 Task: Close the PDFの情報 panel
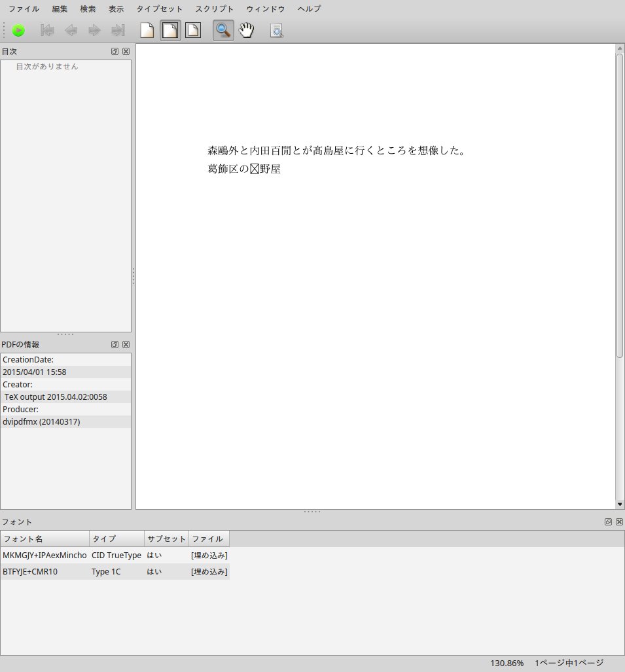coord(126,345)
